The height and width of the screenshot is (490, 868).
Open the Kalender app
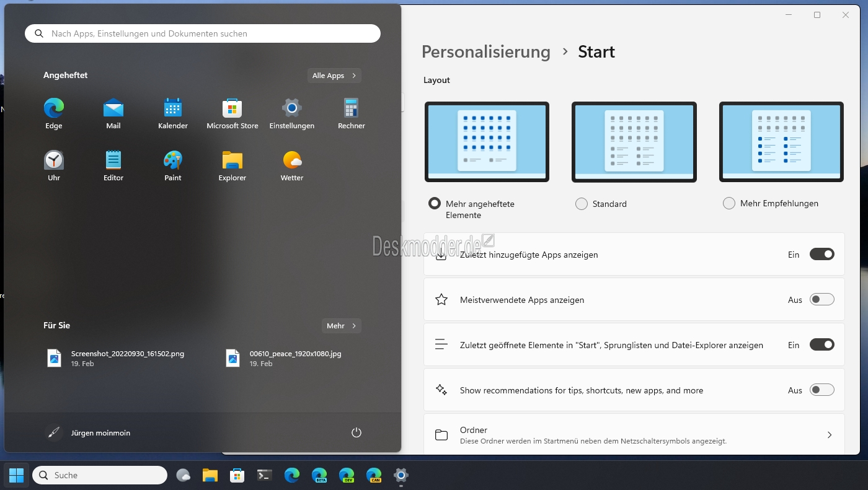coord(172,110)
